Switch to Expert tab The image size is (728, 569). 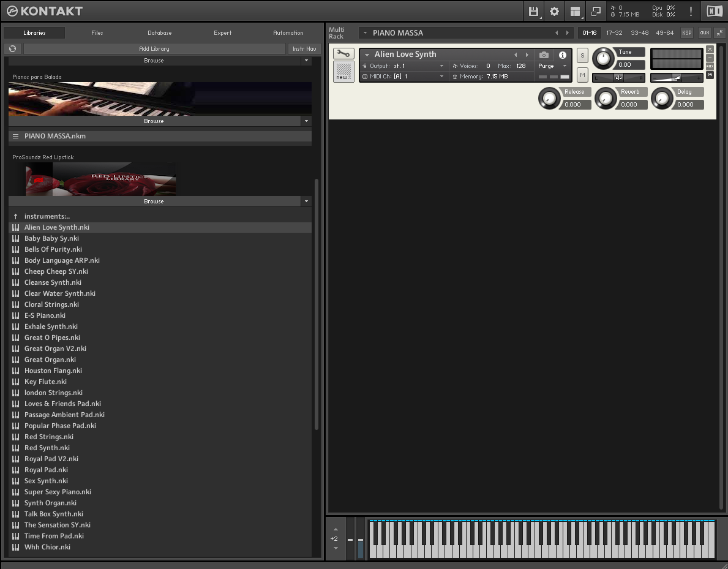222,33
